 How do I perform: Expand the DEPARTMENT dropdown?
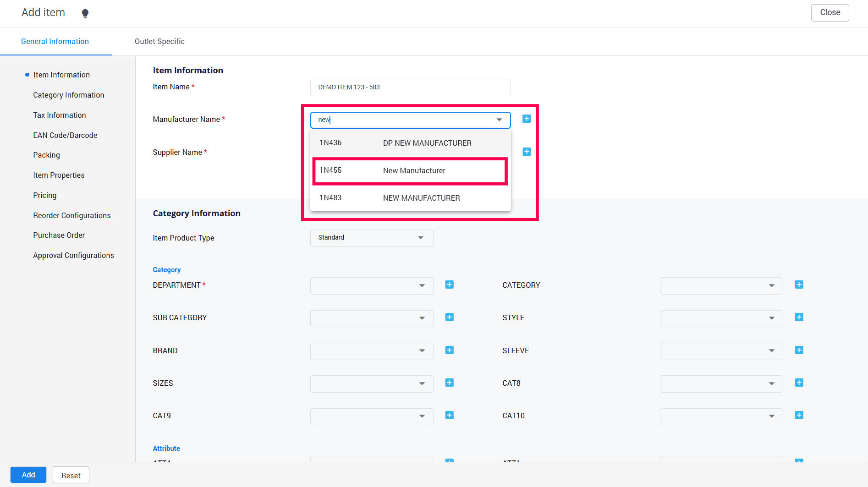[x=371, y=285]
